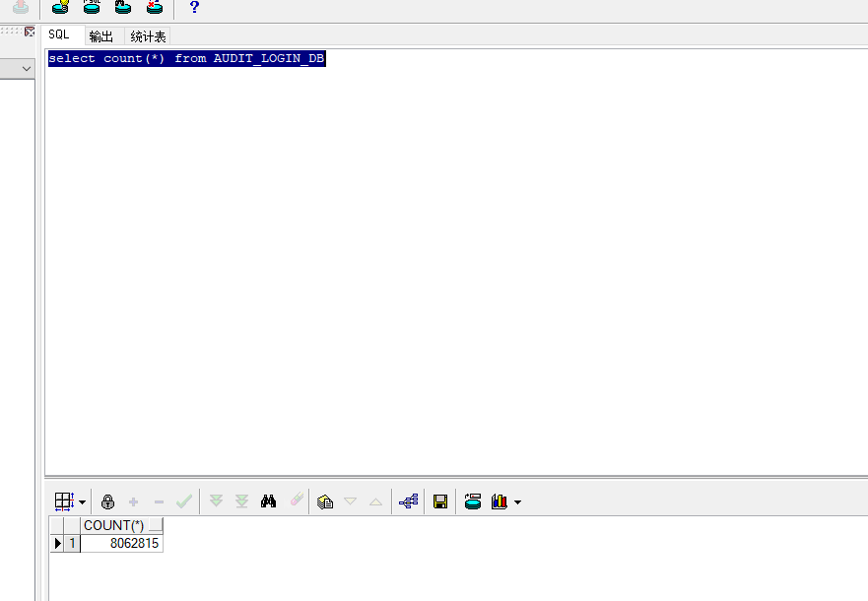The width and height of the screenshot is (868, 601).
Task: Click the padlock edit data icon
Action: pos(107,501)
